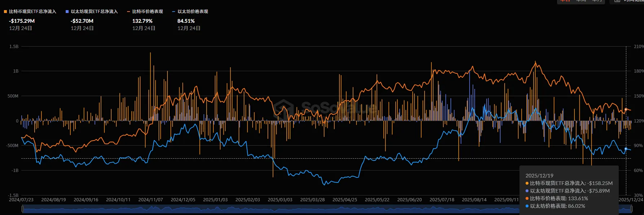Click the 84.51% Ethereum price performance value
Screen dimensions: 644x215
tap(186, 21)
